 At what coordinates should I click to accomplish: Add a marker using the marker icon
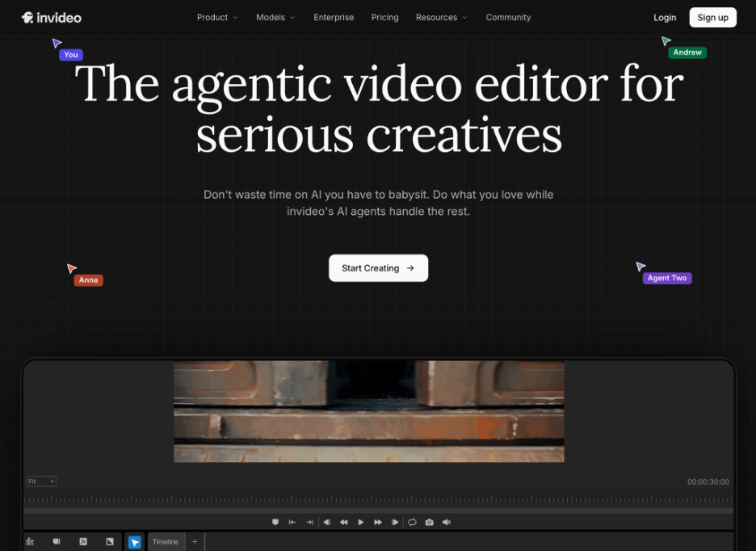pyautogui.click(x=275, y=522)
